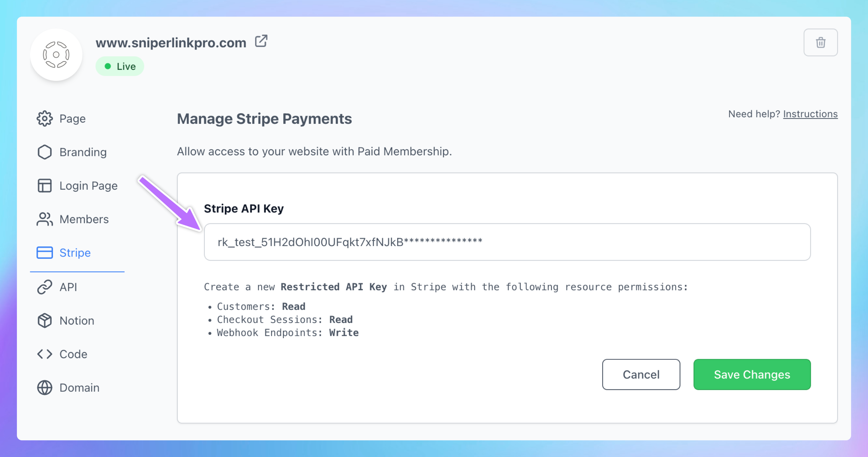This screenshot has height=457, width=868.
Task: Select the Domain menu item
Action: tap(79, 388)
